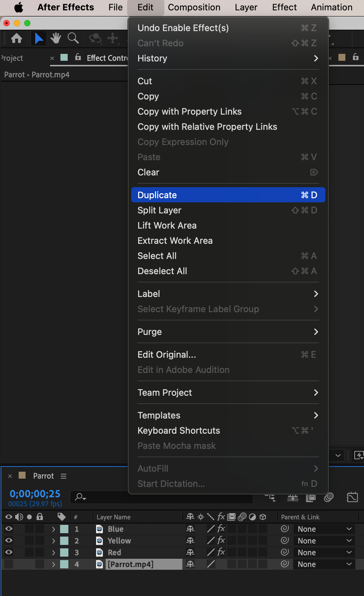Choose Split Layer in Edit menu
The height and width of the screenshot is (596, 364).
pos(228,210)
